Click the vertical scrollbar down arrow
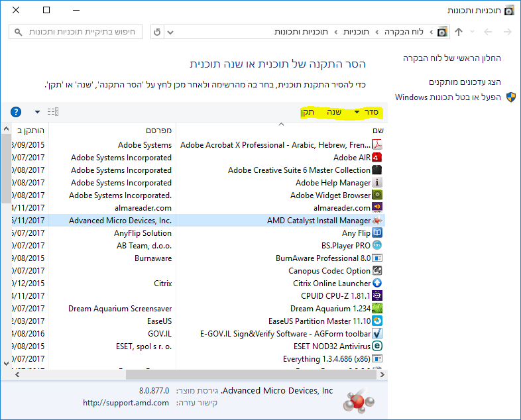Image resolution: width=521 pixels, height=420 pixels. [6, 363]
